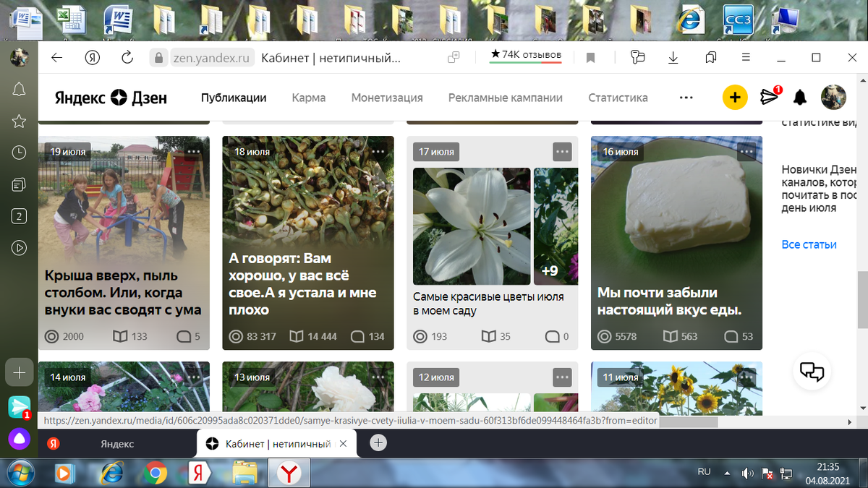Viewport: 868px width, 488px height.
Task: Close the Кабинет | нетипичный tab
Action: point(344,443)
